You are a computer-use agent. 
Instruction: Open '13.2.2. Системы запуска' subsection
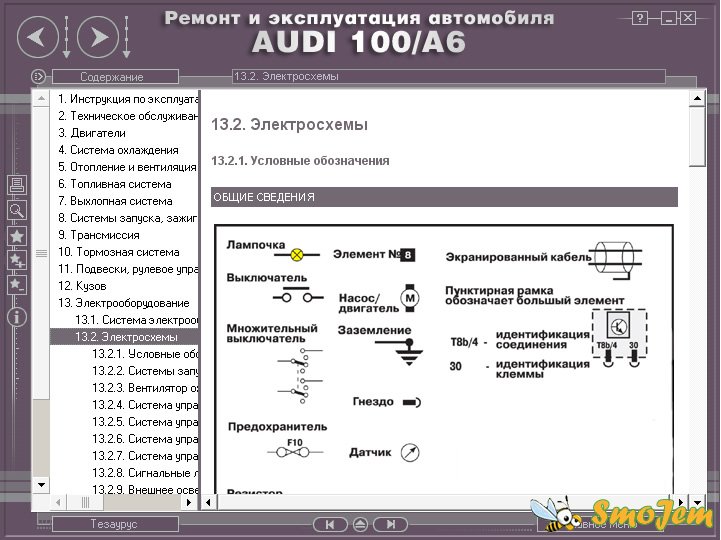coord(145,371)
